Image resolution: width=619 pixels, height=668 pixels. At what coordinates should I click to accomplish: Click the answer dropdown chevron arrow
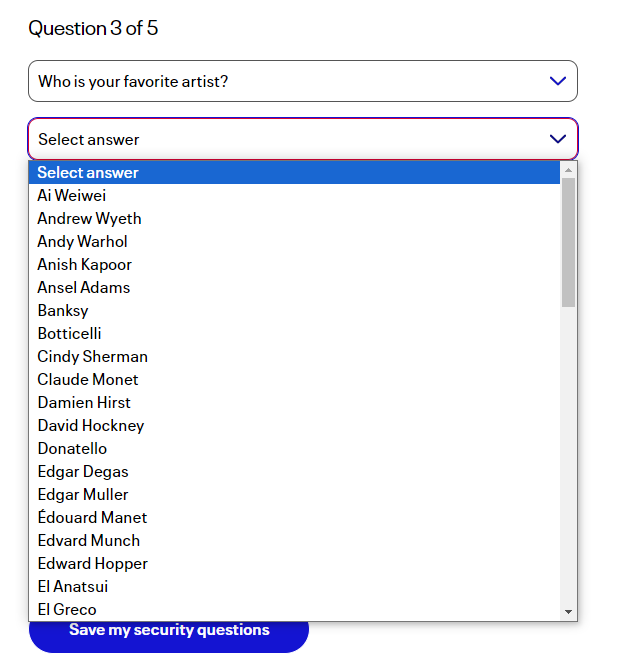tap(558, 139)
